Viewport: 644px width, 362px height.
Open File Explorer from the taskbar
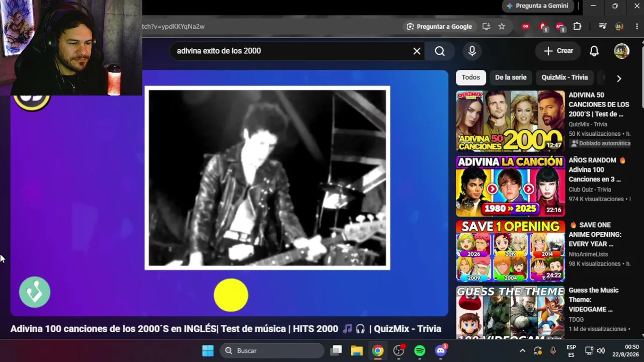pyautogui.click(x=357, y=350)
